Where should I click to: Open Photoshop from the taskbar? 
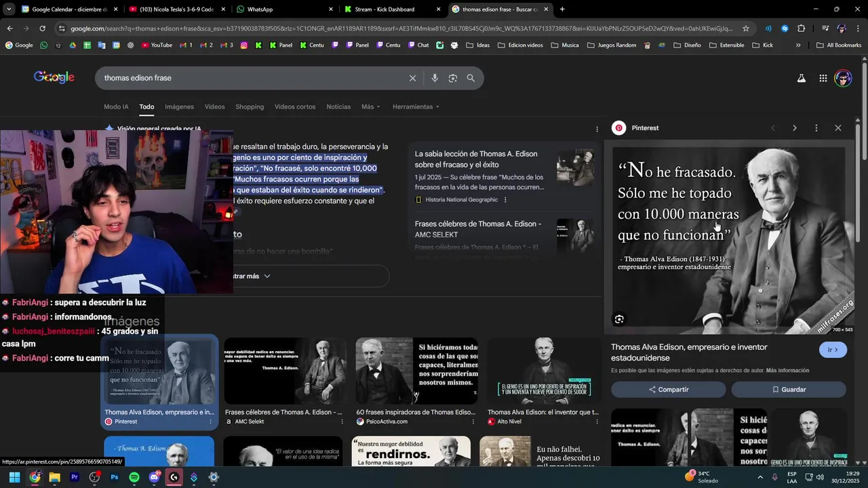tap(114, 477)
